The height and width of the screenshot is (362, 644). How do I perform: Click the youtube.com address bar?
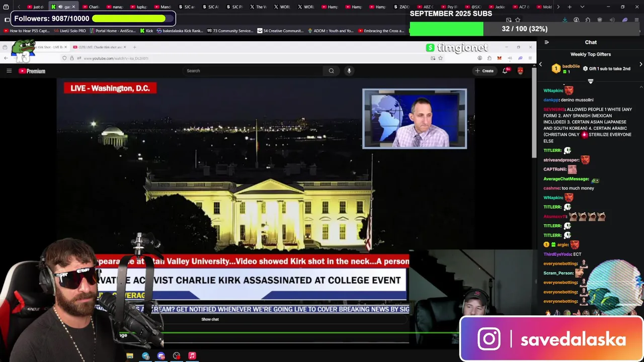pyautogui.click(x=252, y=58)
